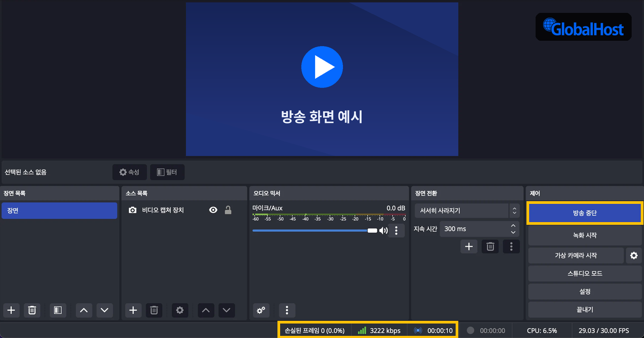This screenshot has width=644, height=338.
Task: Click the 녹화 시작 button
Action: 585,235
